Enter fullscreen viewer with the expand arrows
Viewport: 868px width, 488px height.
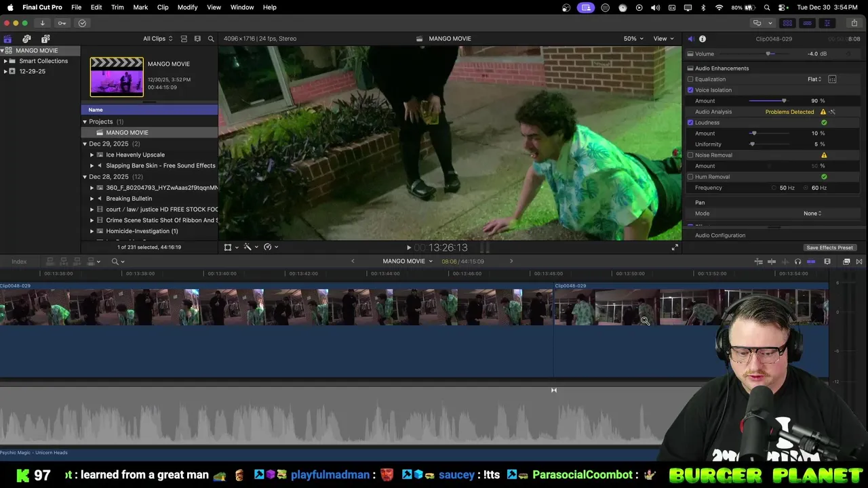[675, 247]
